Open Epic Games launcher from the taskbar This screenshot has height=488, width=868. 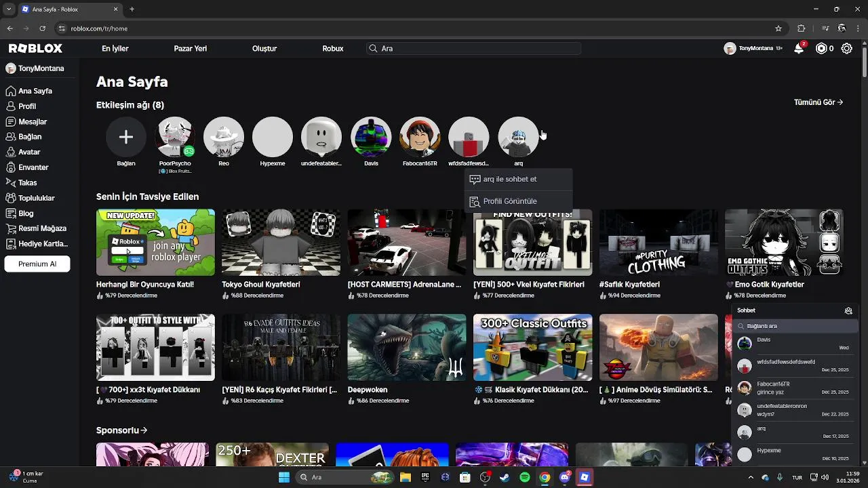click(425, 477)
